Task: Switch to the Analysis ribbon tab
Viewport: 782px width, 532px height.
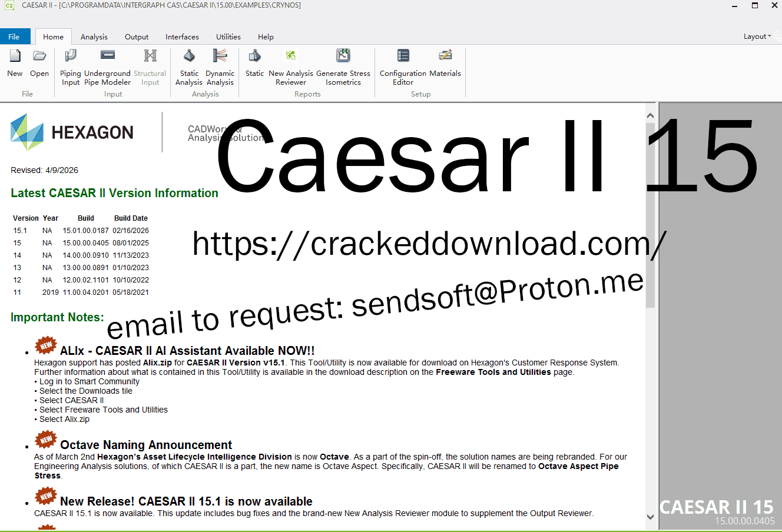Action: 94,36
